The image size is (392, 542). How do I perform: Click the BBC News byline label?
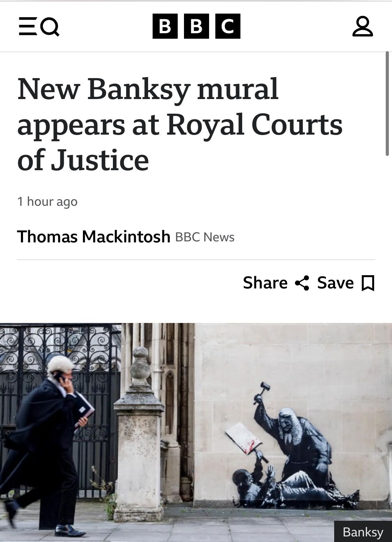205,237
